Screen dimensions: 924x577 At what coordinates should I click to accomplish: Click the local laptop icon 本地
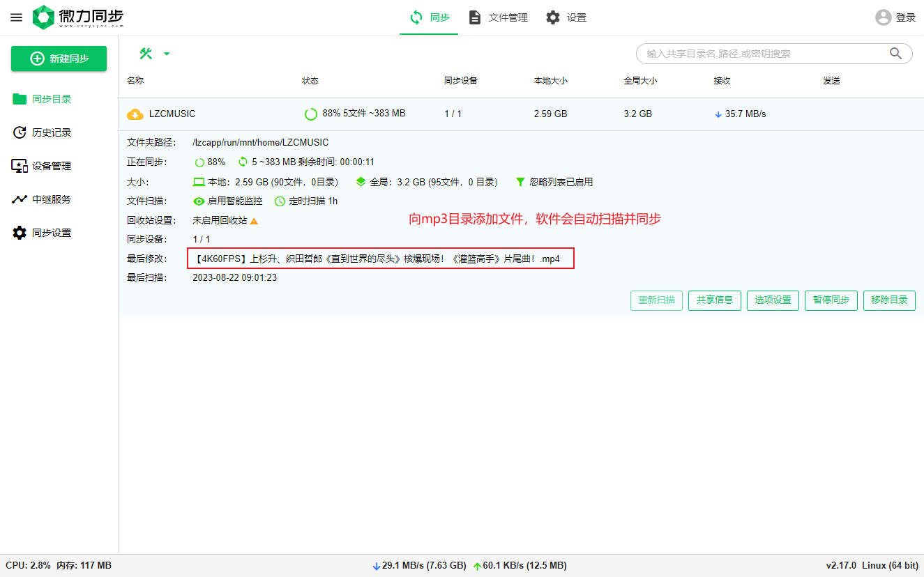pyautogui.click(x=199, y=182)
